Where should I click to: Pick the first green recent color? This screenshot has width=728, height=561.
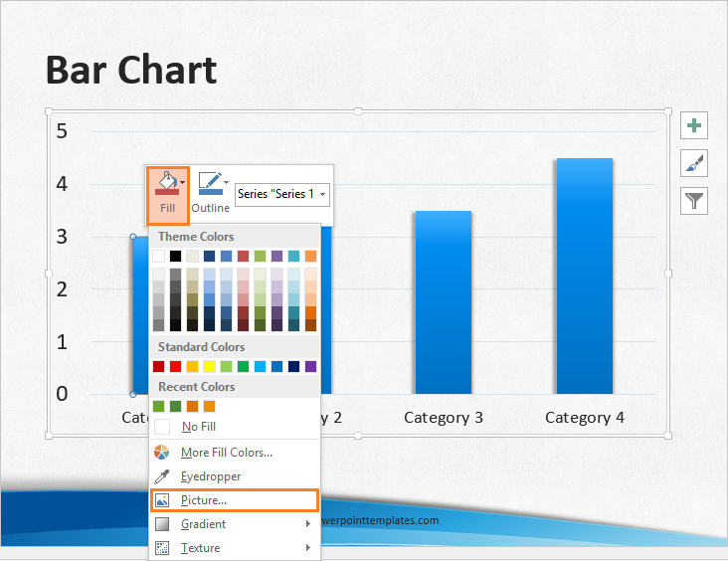[158, 407]
